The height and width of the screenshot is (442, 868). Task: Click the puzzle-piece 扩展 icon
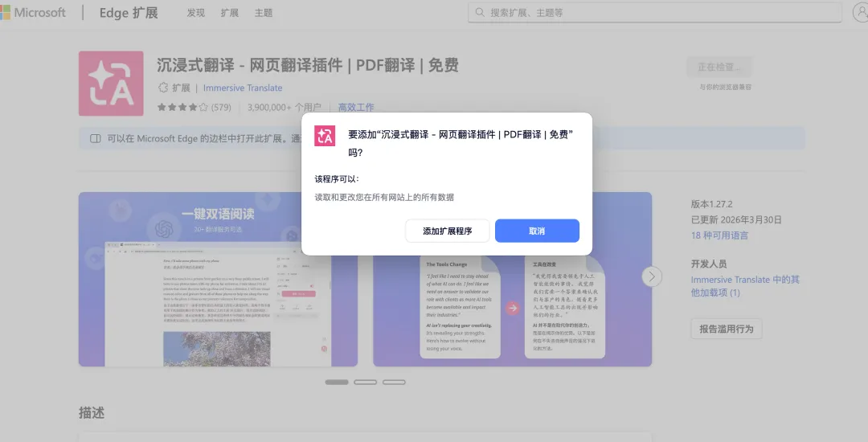click(x=162, y=88)
